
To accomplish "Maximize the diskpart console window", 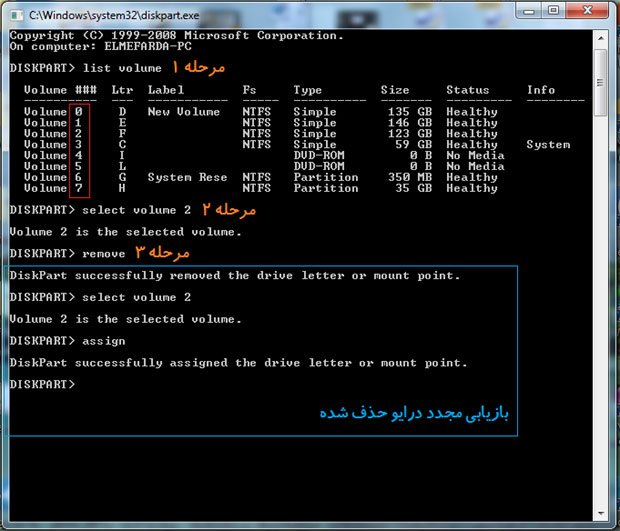I will tap(554, 11).
